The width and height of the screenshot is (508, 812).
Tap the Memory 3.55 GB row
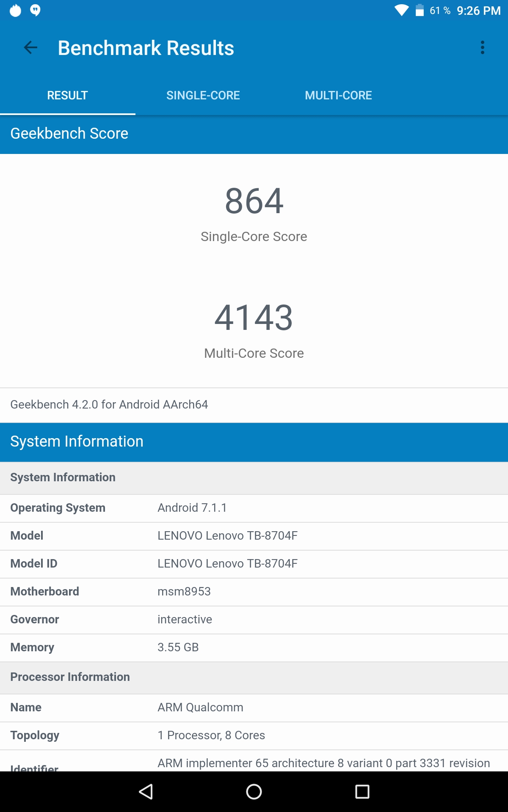pos(254,647)
